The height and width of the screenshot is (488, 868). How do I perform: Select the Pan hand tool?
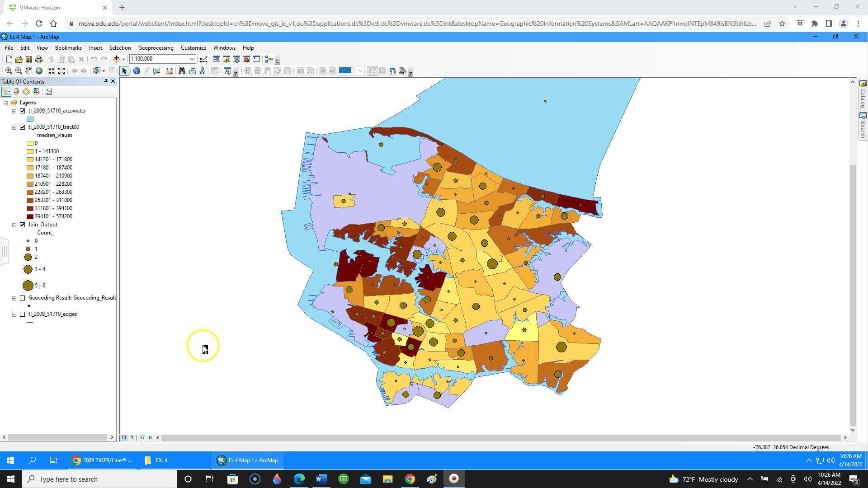(29, 71)
